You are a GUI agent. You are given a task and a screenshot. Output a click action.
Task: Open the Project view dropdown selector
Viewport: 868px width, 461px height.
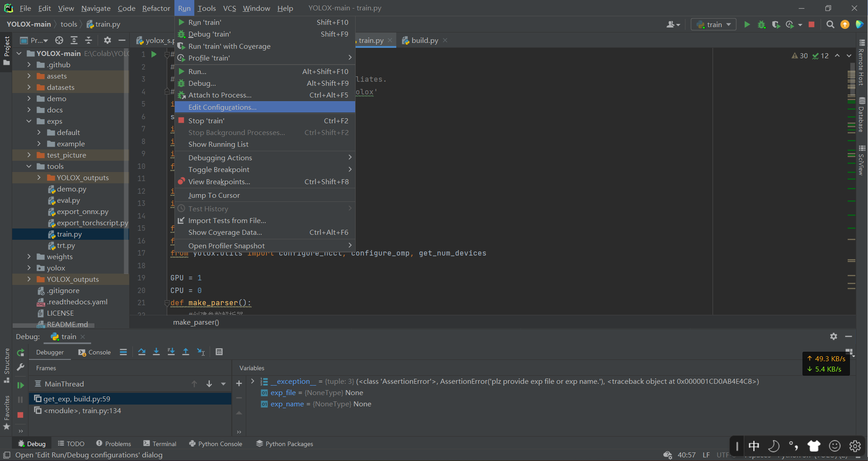34,40
